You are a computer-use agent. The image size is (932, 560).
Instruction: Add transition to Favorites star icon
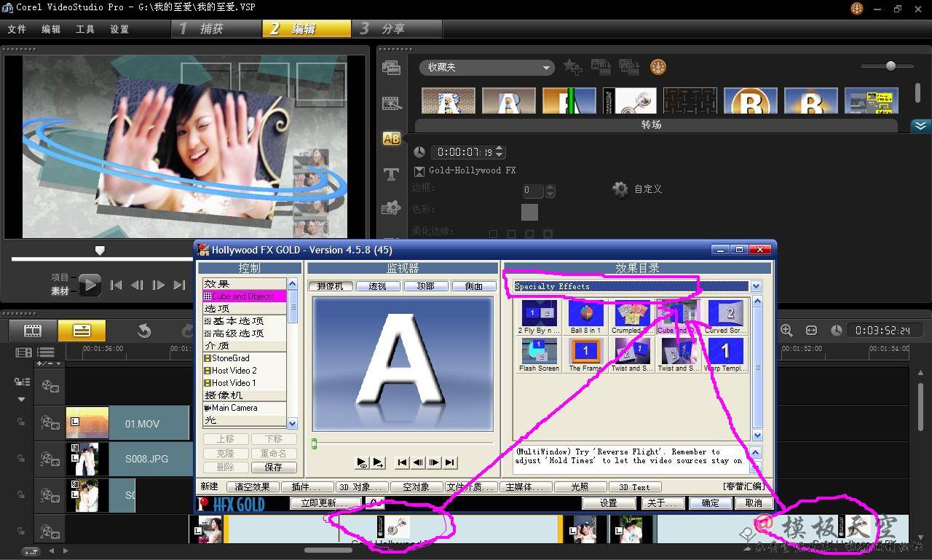pyautogui.click(x=573, y=67)
